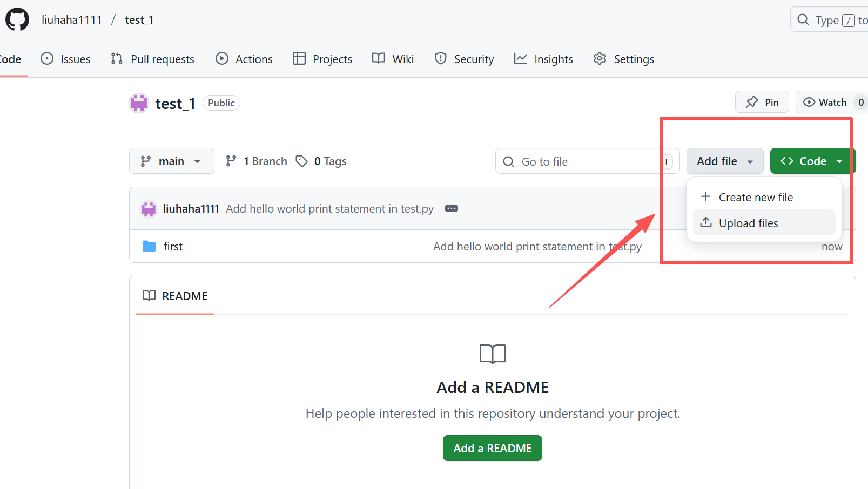Expand commit details ellipsis button
The image size is (868, 489).
452,208
